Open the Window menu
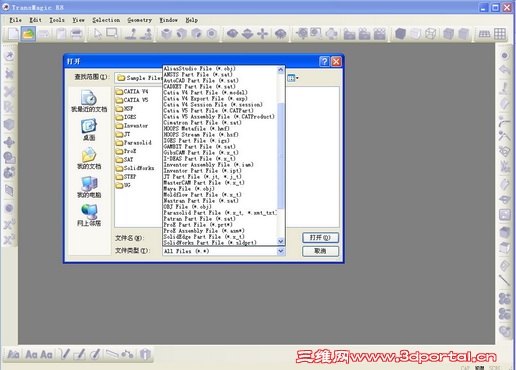516x370 pixels. (x=168, y=20)
